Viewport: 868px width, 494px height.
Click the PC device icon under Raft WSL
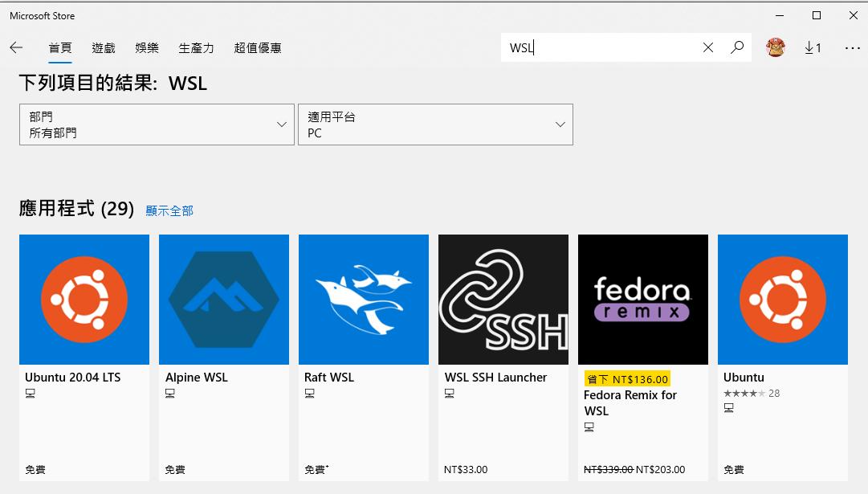[309, 394]
